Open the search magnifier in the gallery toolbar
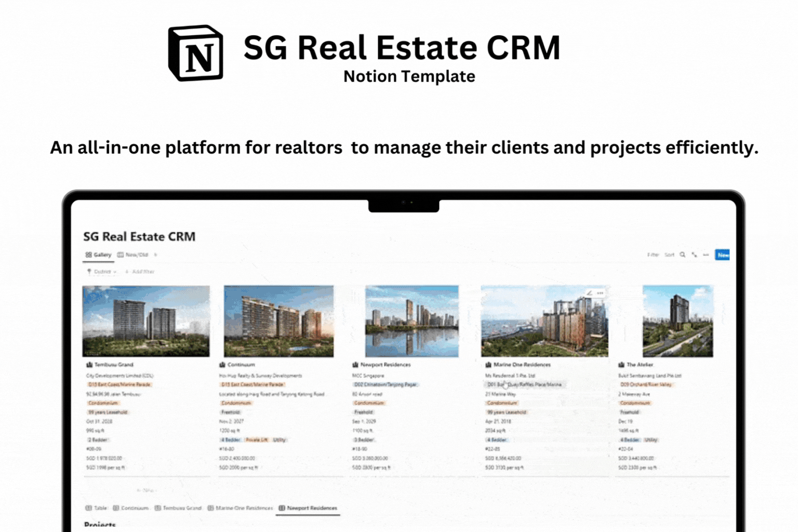The height and width of the screenshot is (532, 798). tap(683, 255)
